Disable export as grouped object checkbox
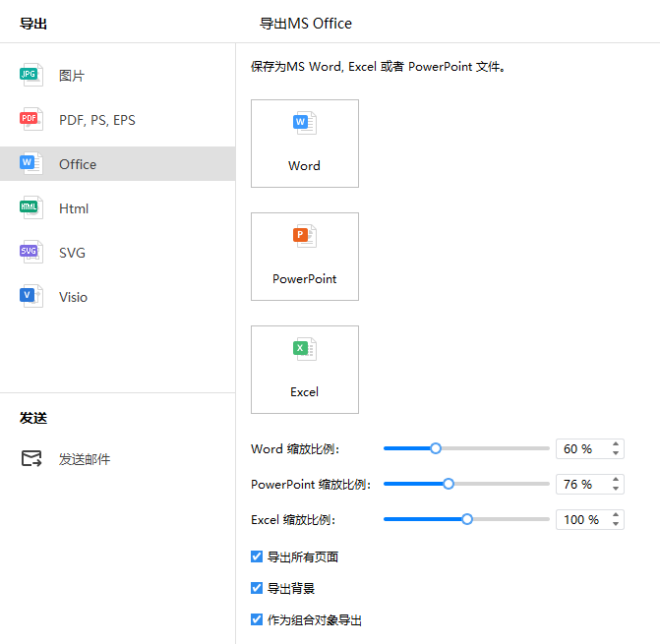The width and height of the screenshot is (660, 644). pos(257,619)
